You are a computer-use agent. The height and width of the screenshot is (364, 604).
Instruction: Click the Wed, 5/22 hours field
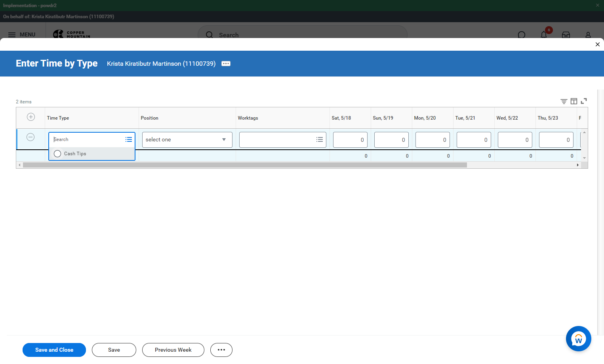(x=515, y=140)
